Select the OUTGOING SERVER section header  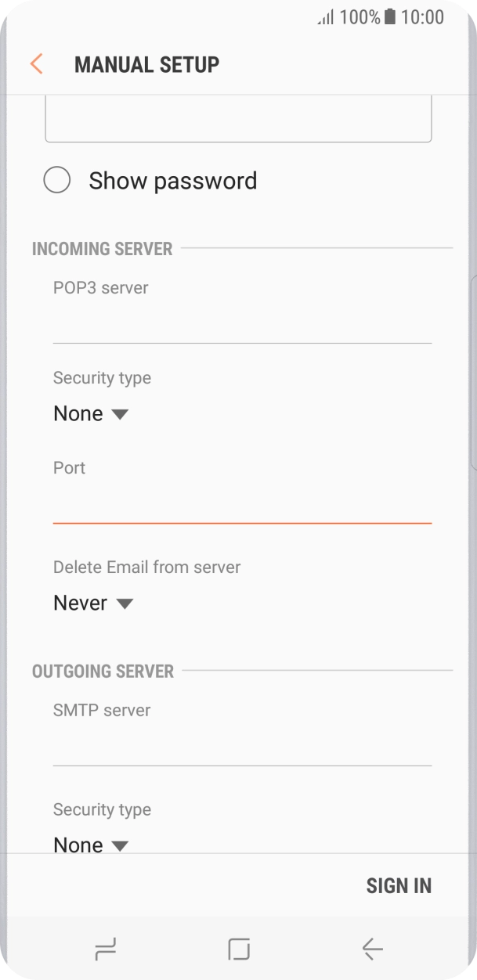102,671
